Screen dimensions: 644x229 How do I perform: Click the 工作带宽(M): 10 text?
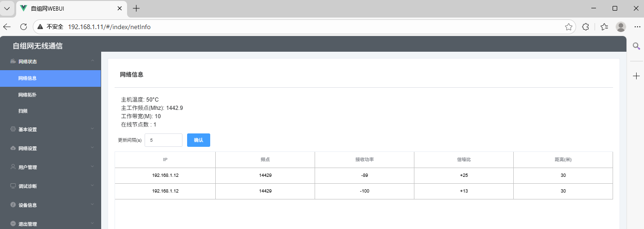(x=141, y=116)
